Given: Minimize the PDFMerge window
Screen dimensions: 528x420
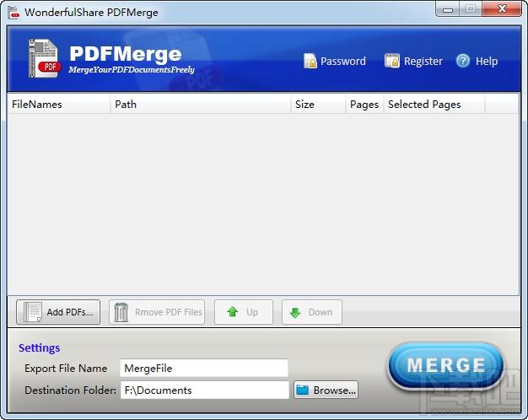Looking at the screenshot, I should pos(448,9).
